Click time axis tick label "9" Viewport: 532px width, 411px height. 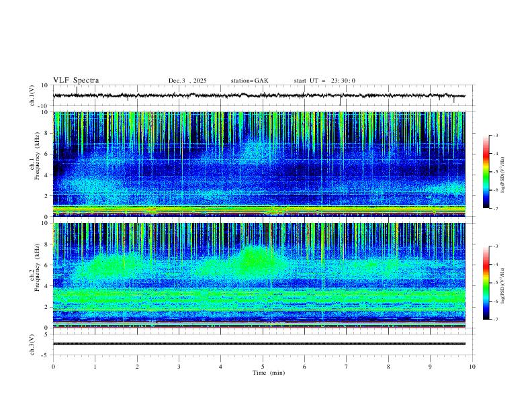[x=430, y=367]
